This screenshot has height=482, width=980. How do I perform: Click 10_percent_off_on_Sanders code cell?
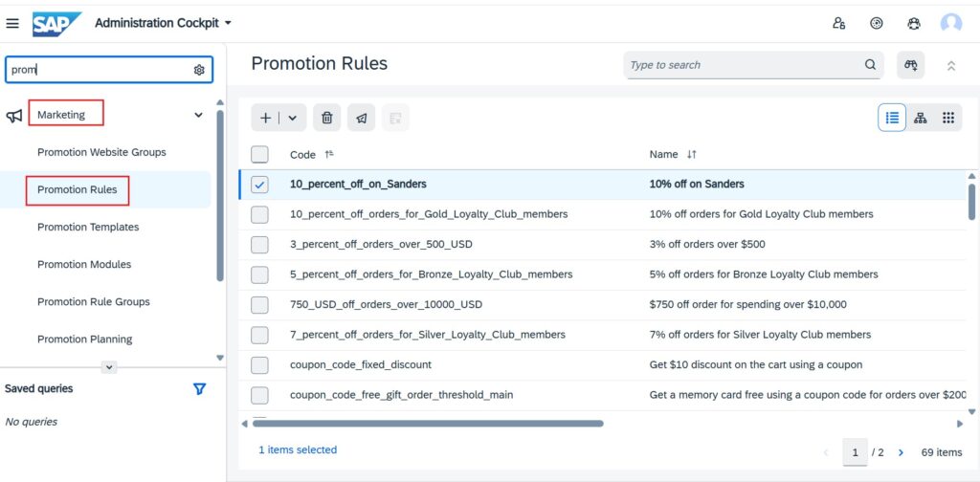358,185
